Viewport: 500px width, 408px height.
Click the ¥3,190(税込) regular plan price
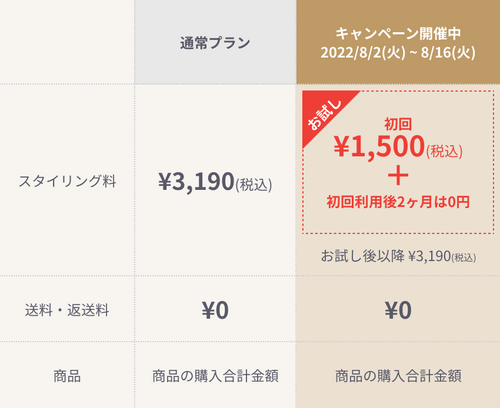coord(215,182)
